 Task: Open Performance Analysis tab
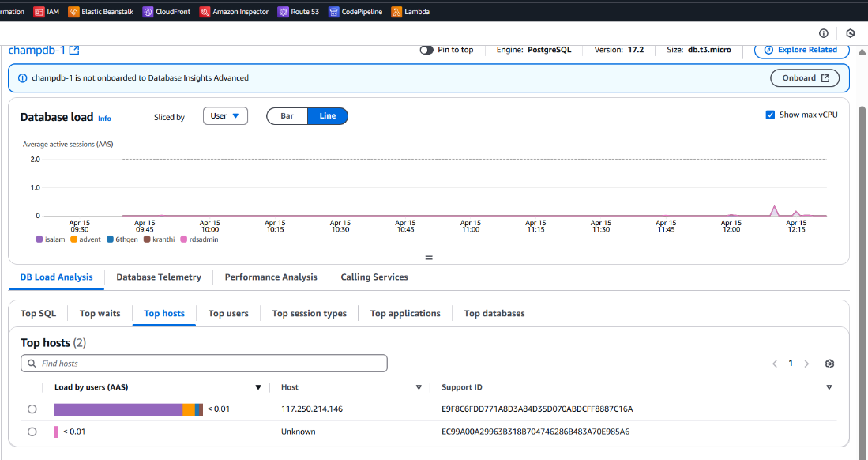[271, 277]
